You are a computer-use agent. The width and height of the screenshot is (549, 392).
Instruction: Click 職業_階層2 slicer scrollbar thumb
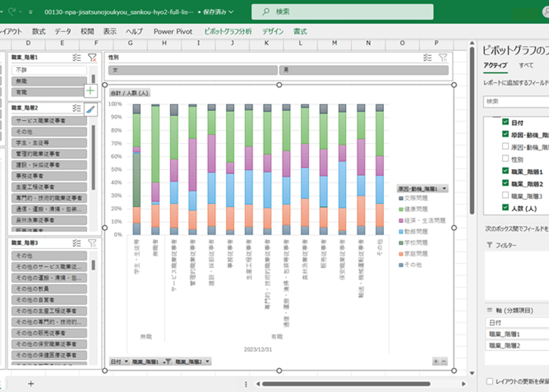(x=93, y=157)
